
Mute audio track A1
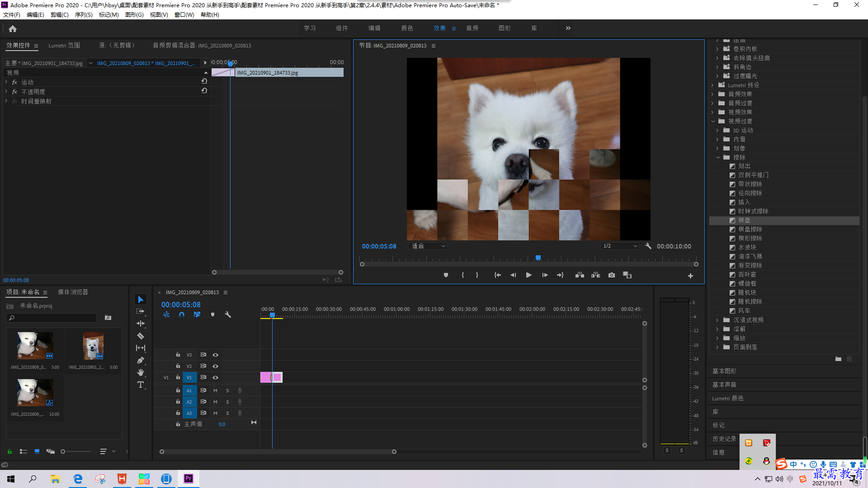click(x=215, y=390)
